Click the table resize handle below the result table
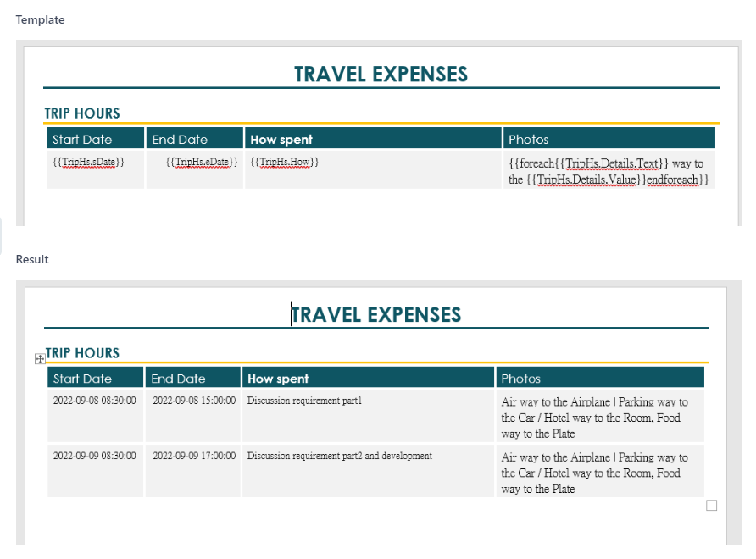This screenshot has width=756, height=559. pyautogui.click(x=711, y=506)
